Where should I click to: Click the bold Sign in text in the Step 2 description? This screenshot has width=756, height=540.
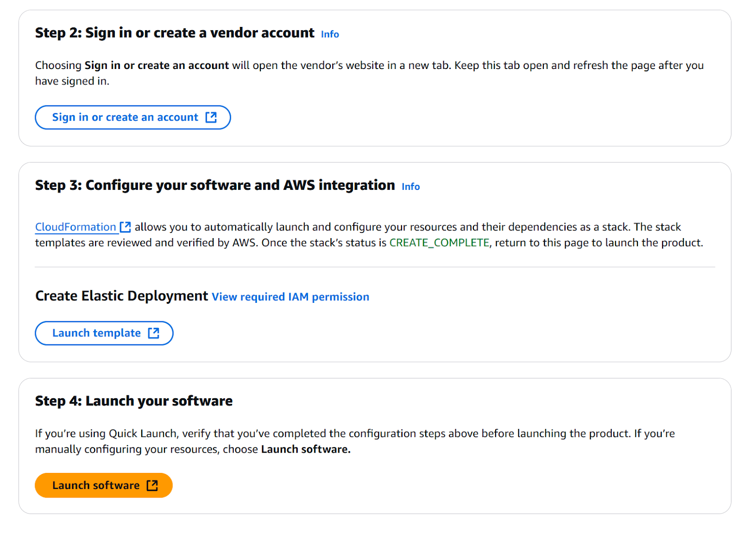pyautogui.click(x=156, y=65)
